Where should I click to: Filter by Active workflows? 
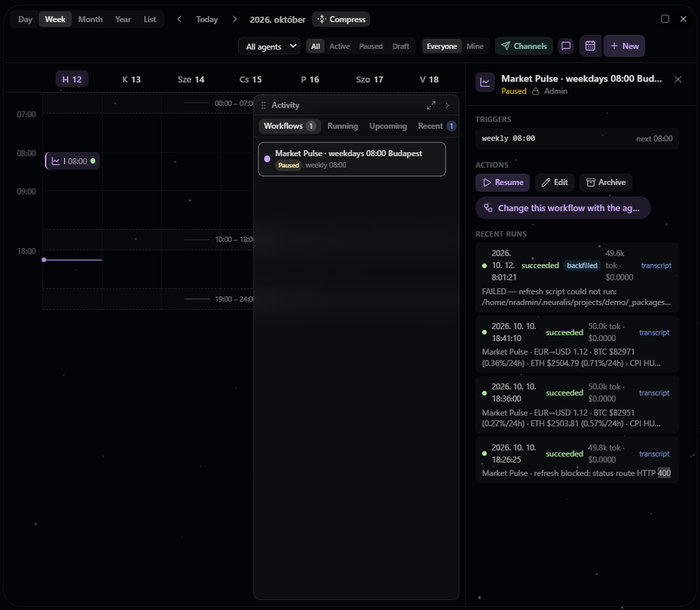339,46
